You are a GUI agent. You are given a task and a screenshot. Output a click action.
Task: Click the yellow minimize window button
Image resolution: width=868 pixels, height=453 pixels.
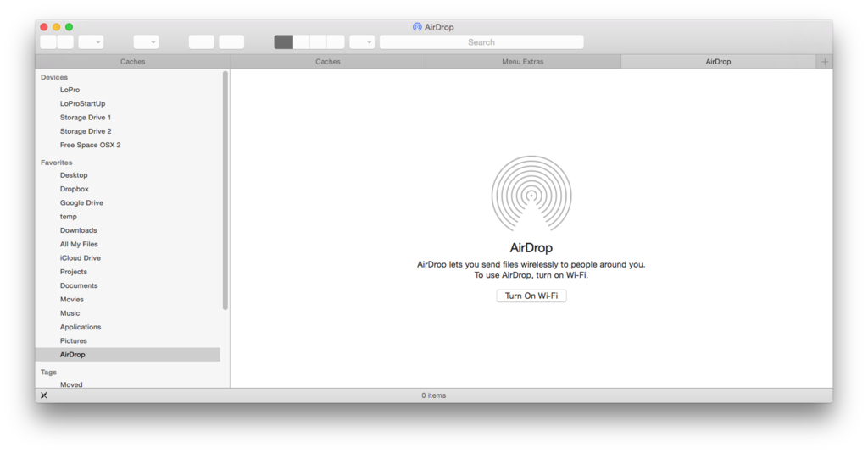click(x=57, y=27)
